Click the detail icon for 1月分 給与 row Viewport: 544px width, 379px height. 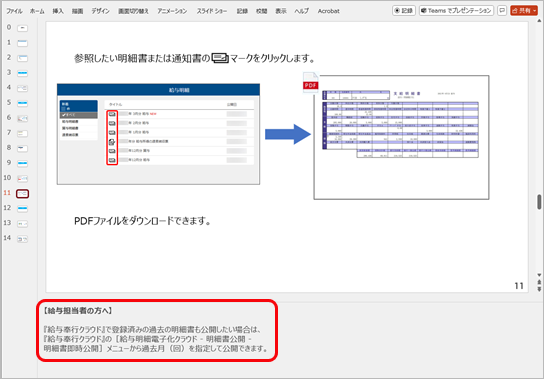(112, 133)
